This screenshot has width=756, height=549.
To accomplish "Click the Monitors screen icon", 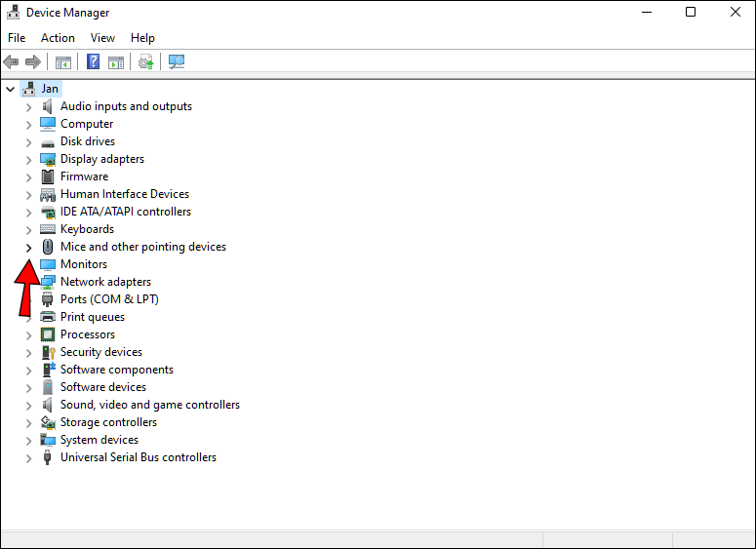I will pos(47,264).
